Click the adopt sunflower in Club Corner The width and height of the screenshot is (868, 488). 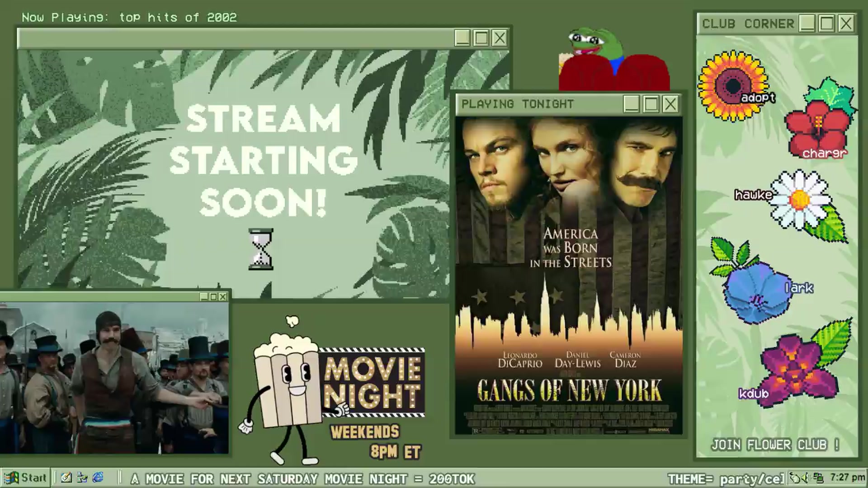click(x=733, y=86)
